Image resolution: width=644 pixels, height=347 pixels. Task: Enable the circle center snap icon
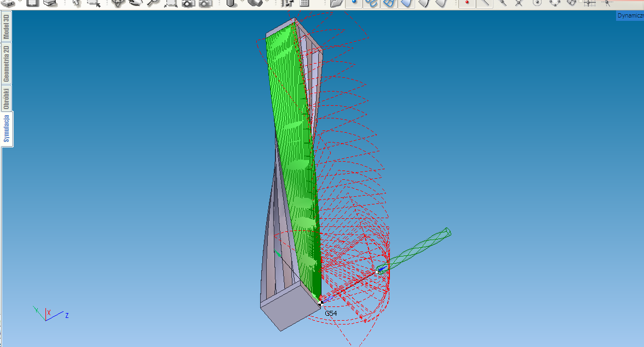tap(537, 3)
